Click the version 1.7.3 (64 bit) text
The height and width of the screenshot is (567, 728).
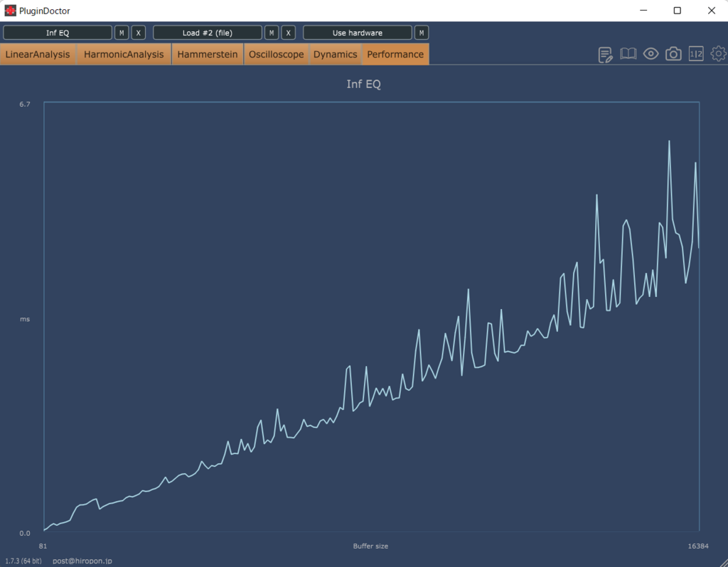coord(23,561)
